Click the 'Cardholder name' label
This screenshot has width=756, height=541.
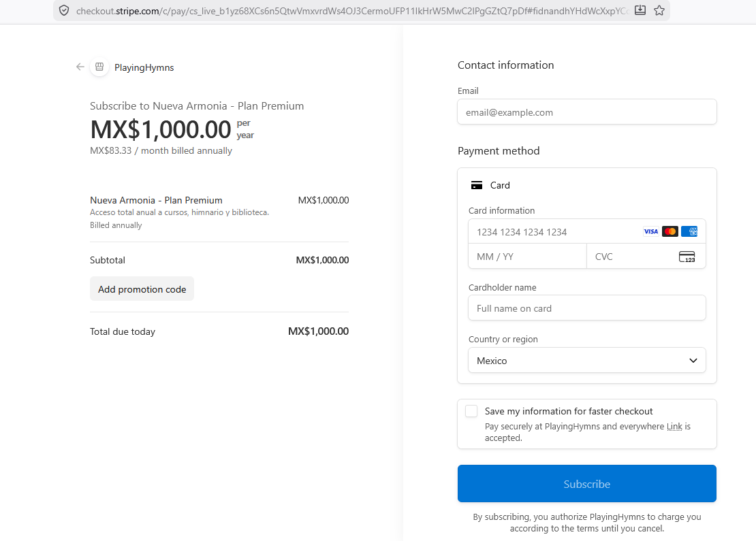(503, 288)
